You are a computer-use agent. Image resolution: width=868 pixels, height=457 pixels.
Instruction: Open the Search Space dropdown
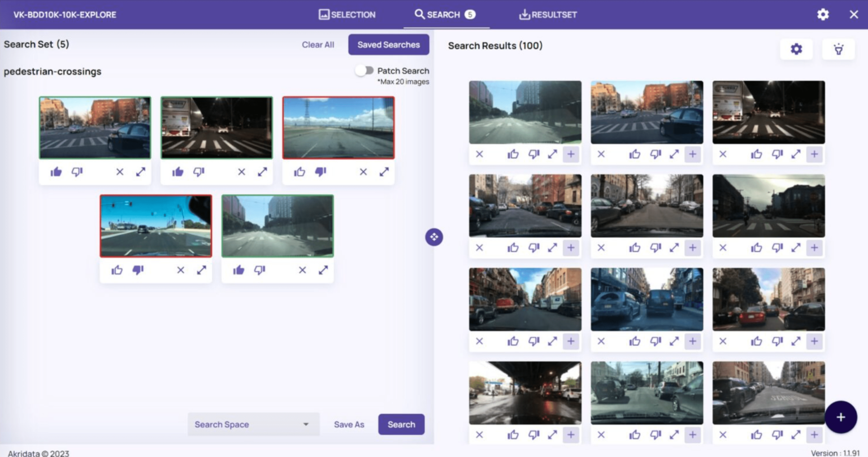(253, 424)
